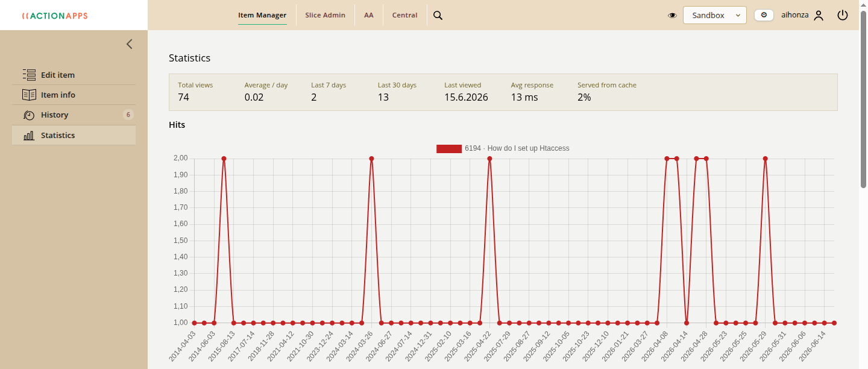Click the History clock icon
The width and height of the screenshot is (868, 369).
[29, 115]
